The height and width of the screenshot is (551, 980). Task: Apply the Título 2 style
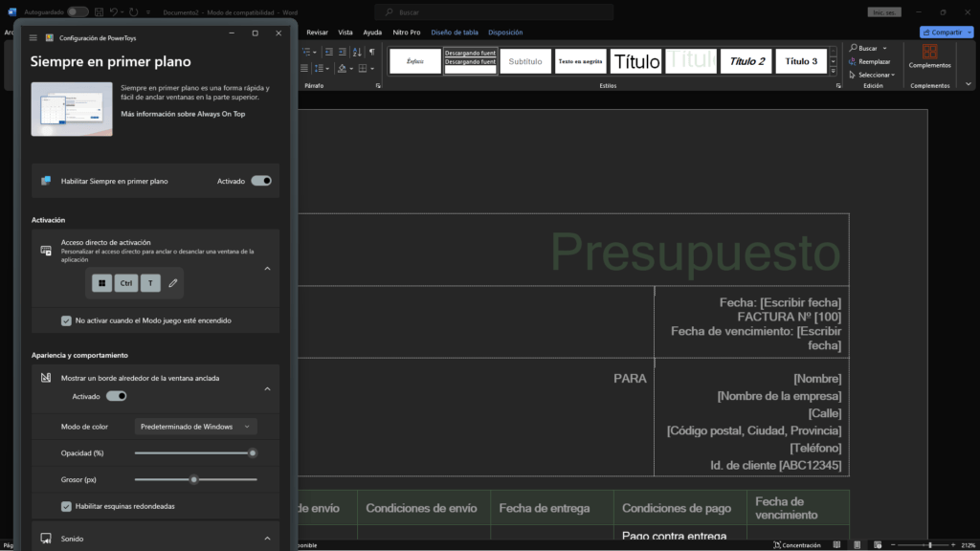point(746,61)
